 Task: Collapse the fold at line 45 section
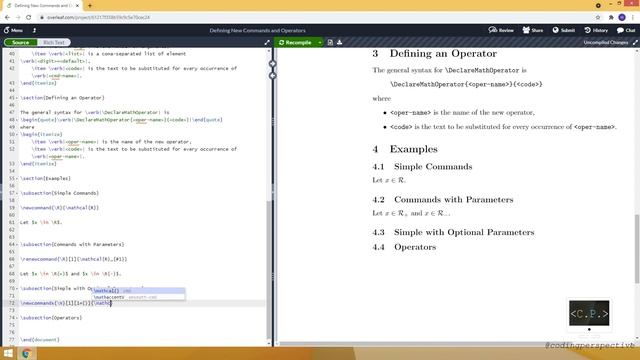click(x=17, y=98)
